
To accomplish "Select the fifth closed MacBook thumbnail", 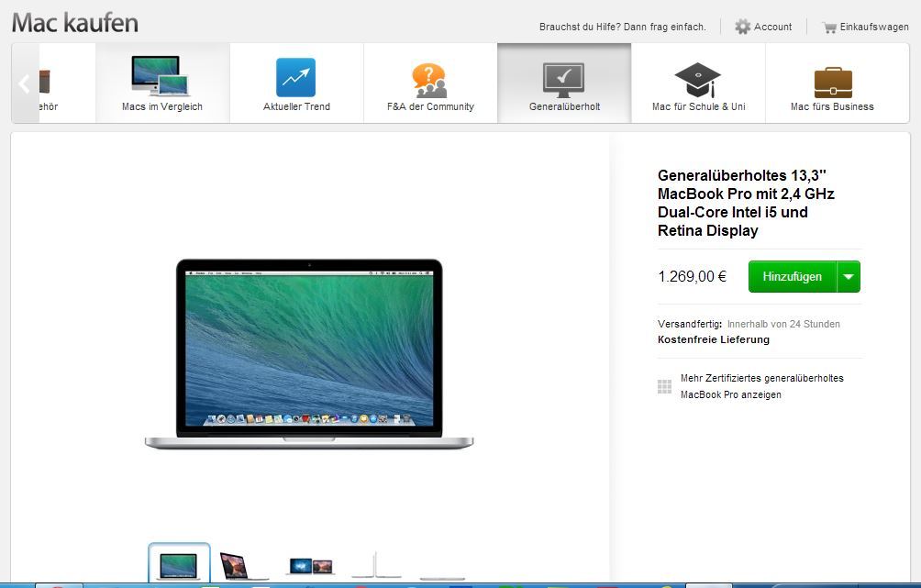I will 442,579.
